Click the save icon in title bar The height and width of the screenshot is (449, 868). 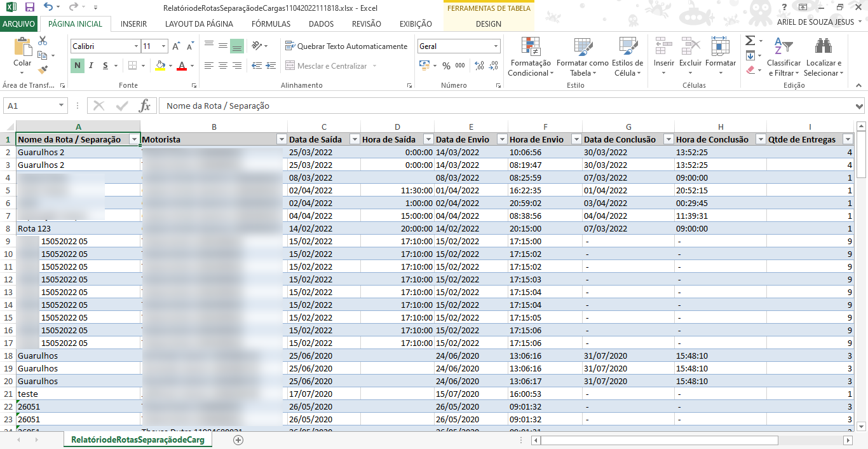tap(29, 7)
